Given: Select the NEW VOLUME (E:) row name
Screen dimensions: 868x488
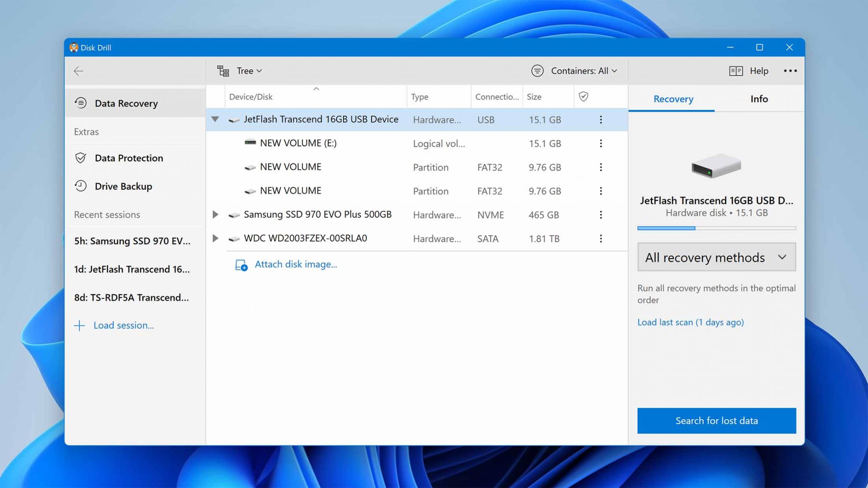Looking at the screenshot, I should 298,143.
